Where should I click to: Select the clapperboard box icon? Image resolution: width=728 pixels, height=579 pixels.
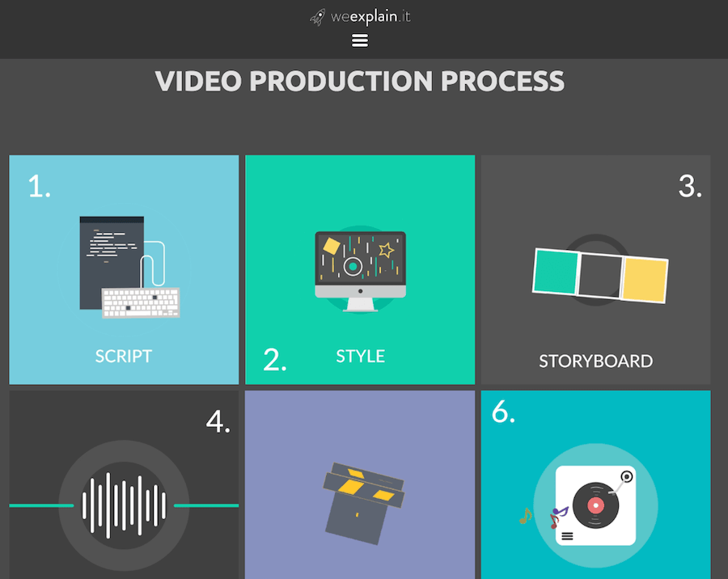click(363, 503)
